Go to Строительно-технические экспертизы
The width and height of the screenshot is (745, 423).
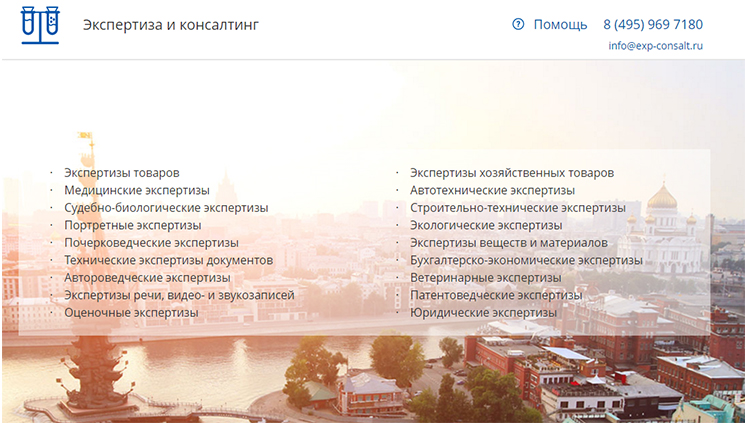point(517,208)
